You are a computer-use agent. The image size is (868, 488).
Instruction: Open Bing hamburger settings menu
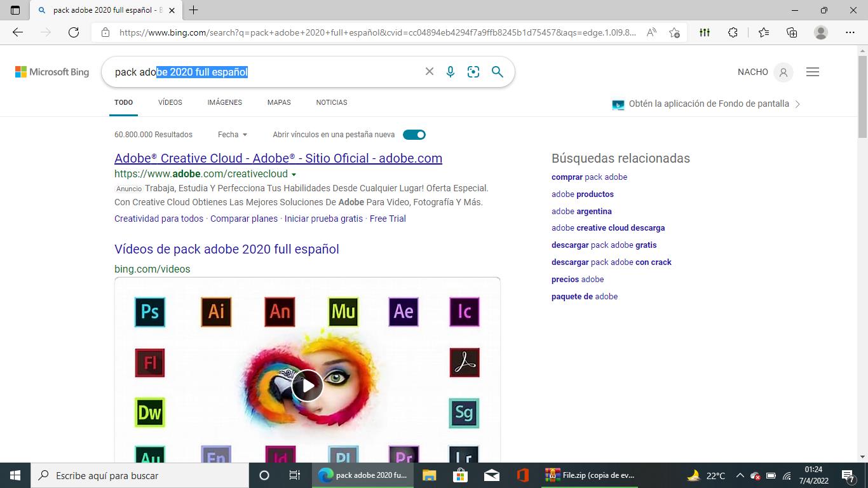(x=812, y=72)
